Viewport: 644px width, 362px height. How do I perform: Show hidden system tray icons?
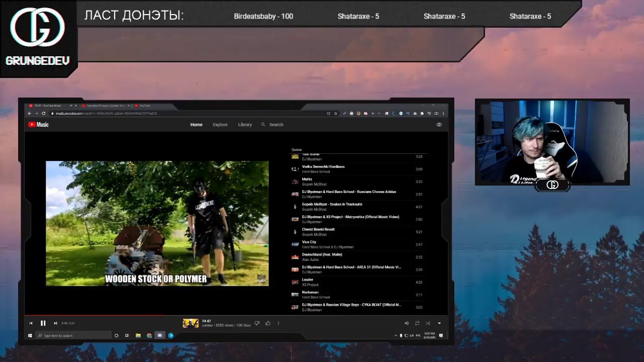click(x=395, y=335)
